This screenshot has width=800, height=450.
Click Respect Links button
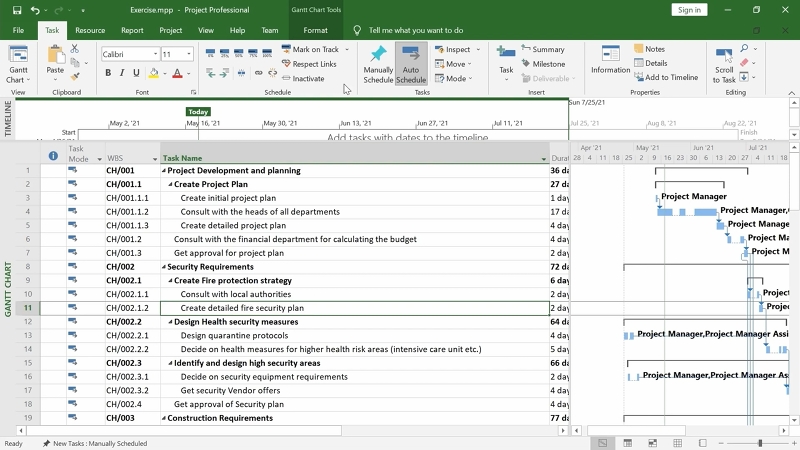[x=309, y=64]
